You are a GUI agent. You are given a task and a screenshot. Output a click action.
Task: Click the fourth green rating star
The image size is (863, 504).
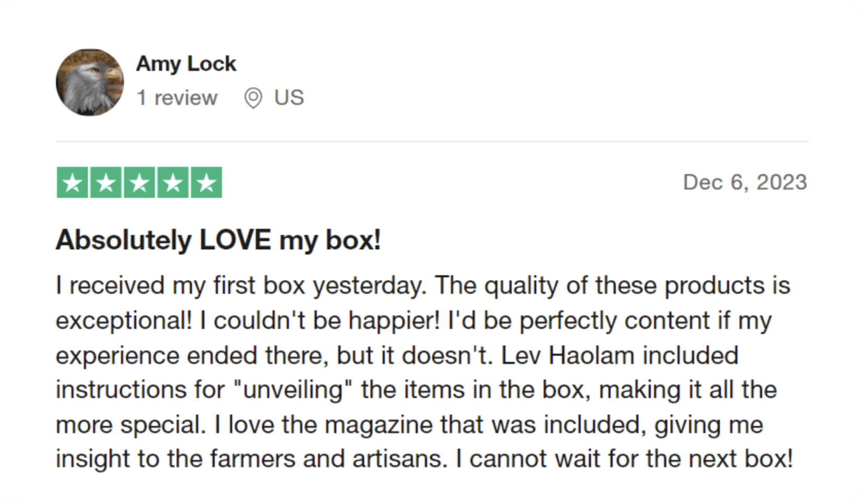(173, 183)
